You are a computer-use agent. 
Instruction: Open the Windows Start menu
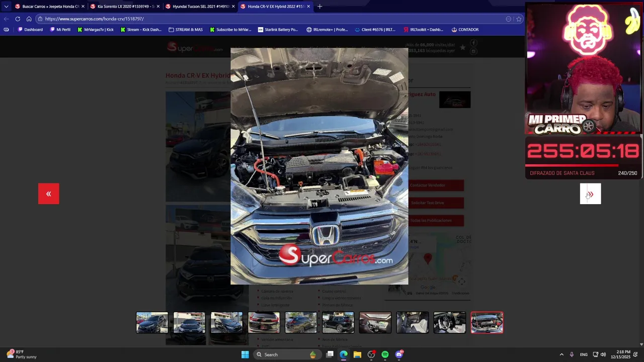click(x=245, y=354)
